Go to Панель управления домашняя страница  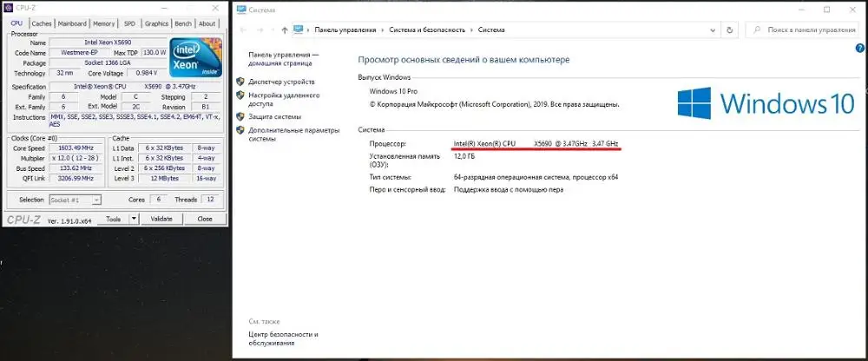click(x=284, y=59)
